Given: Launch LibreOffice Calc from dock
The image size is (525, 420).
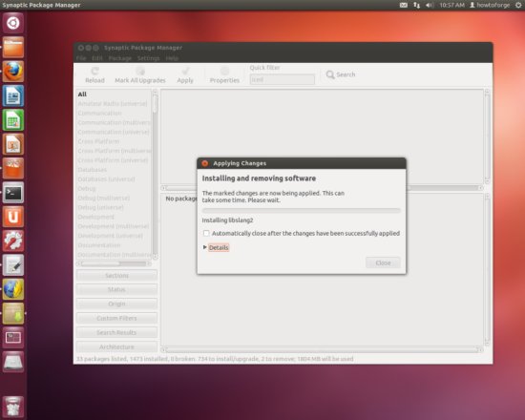Looking at the screenshot, I should [x=13, y=120].
